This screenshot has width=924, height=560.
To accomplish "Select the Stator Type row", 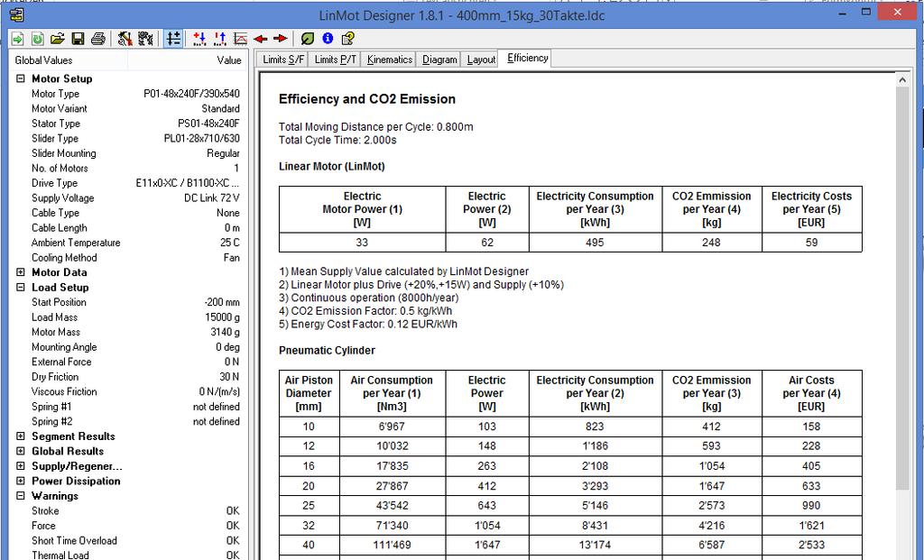I will point(128,124).
